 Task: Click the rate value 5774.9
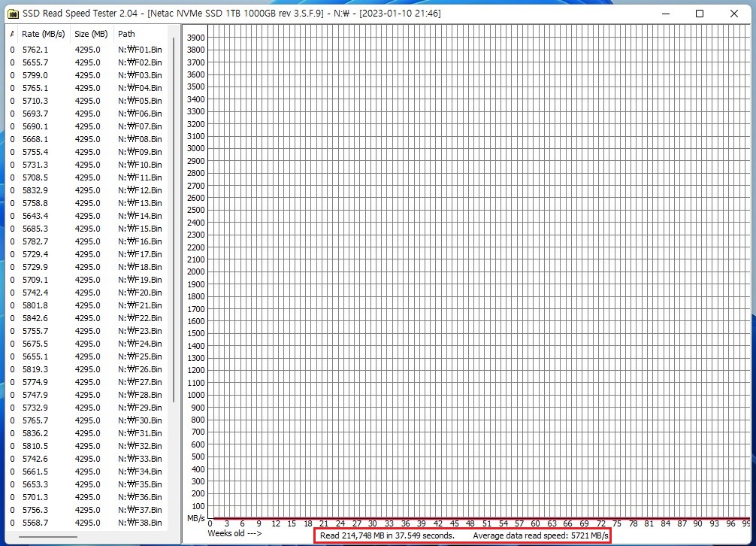click(35, 382)
